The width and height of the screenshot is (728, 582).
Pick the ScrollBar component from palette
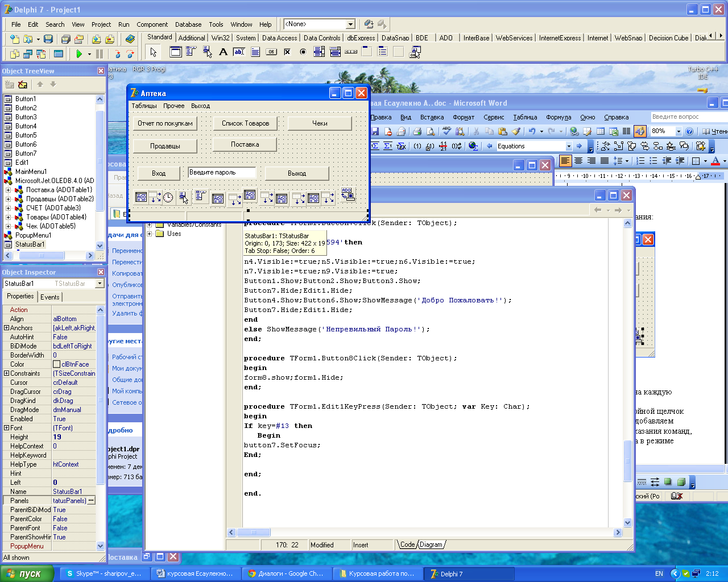click(351, 52)
